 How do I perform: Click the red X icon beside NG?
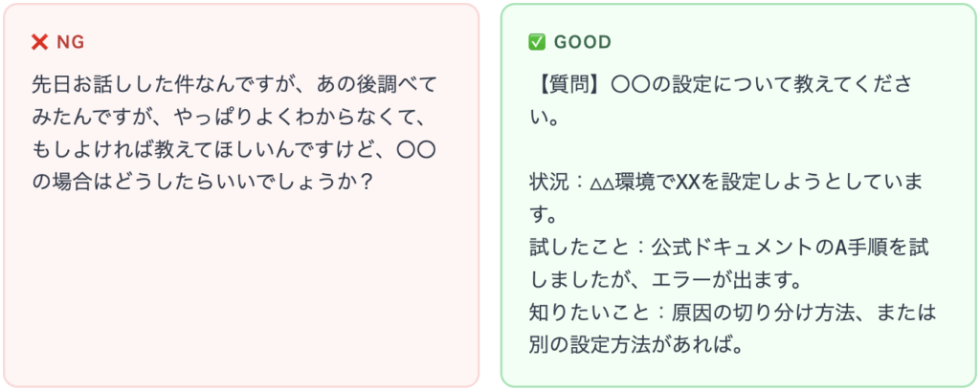click(40, 42)
